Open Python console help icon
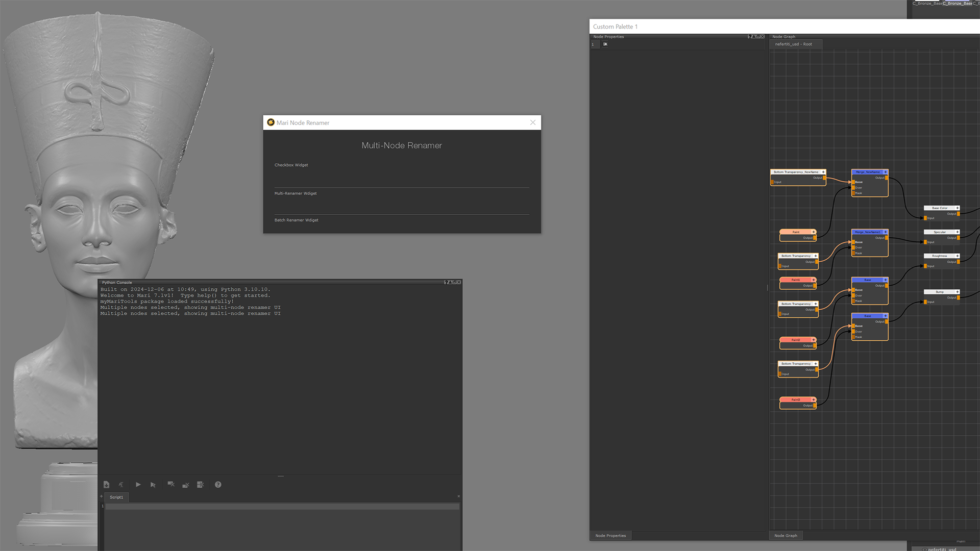Screen dimensions: 980x551 coord(218,485)
